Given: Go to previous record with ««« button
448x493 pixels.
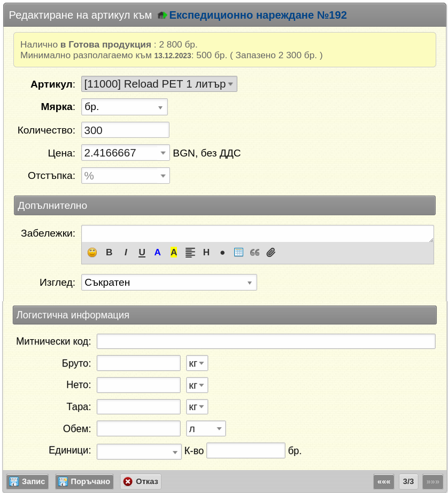Looking at the screenshot, I should (x=384, y=481).
